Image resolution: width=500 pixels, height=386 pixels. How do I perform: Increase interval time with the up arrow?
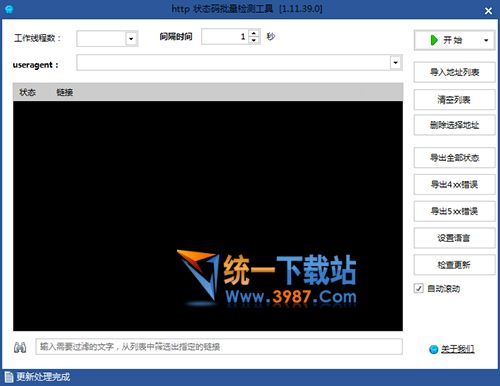254,33
